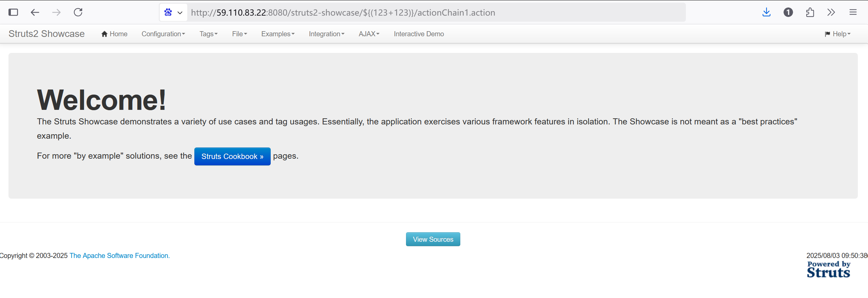Click the Welcome! heading text

click(x=101, y=100)
